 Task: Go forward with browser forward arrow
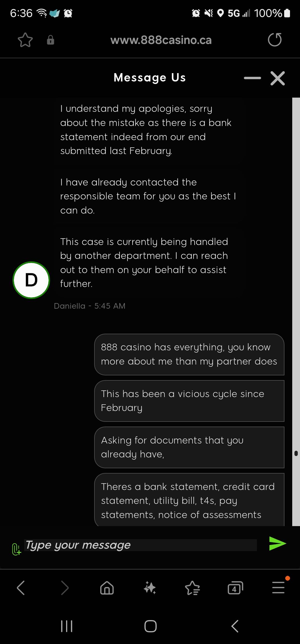[x=64, y=588]
